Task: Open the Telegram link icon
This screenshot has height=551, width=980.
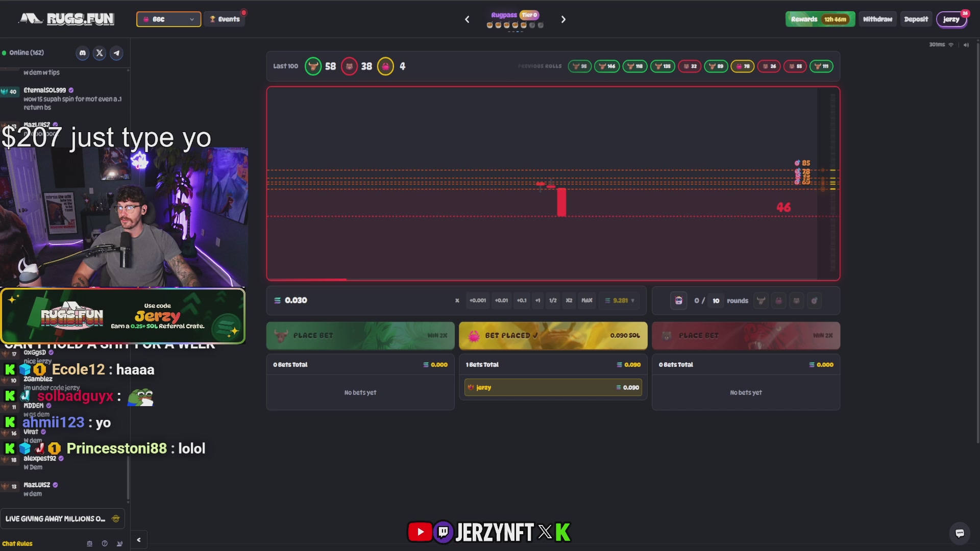Action: pyautogui.click(x=116, y=53)
